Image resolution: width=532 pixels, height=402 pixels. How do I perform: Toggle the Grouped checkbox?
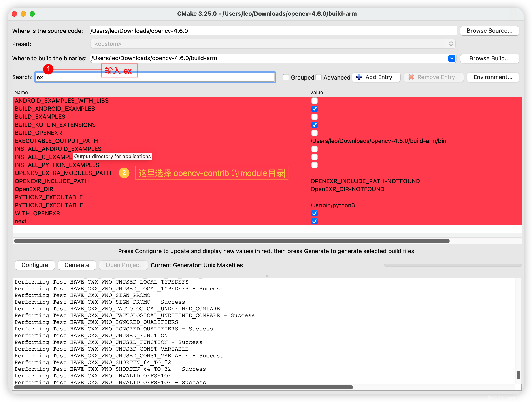click(286, 77)
